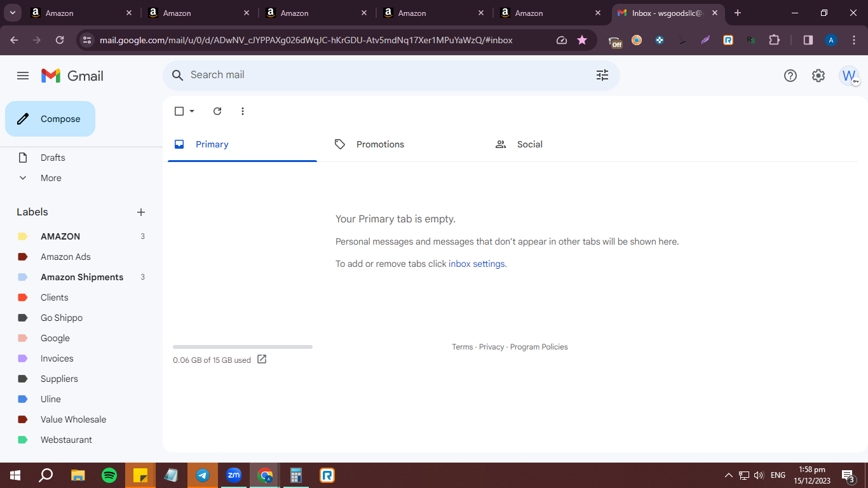Open the Program Policies link

tap(539, 347)
